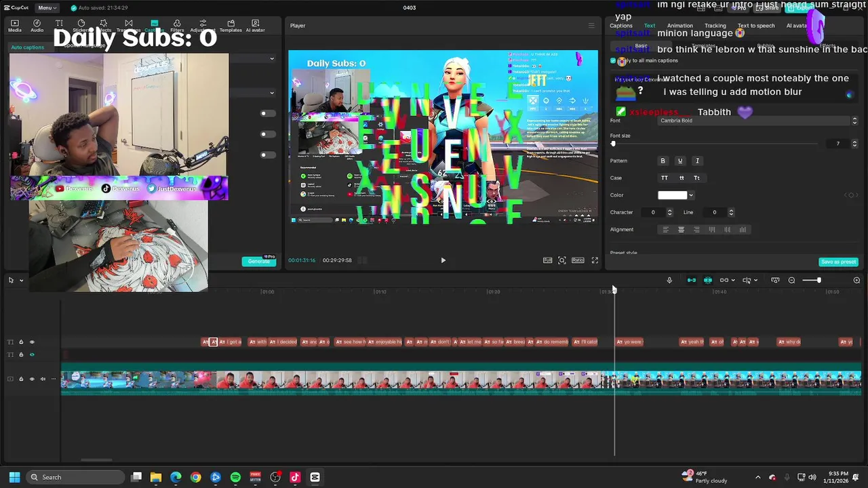Switch to the Animation tab
Screen dimensions: 868x488
(679, 26)
